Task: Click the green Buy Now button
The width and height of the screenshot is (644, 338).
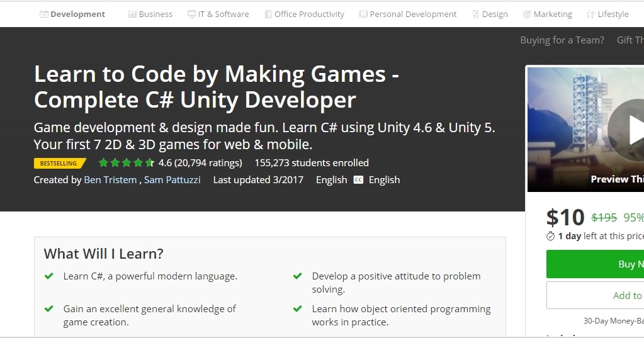Action: pos(595,264)
